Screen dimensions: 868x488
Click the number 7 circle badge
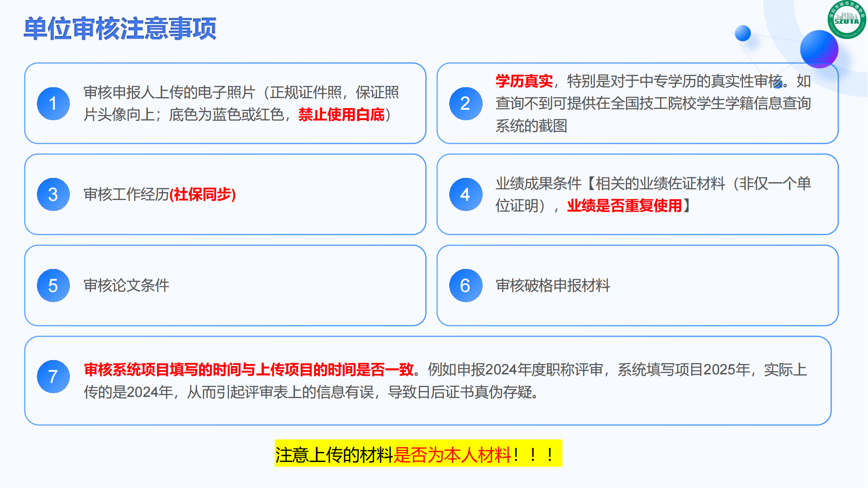pos(53,377)
